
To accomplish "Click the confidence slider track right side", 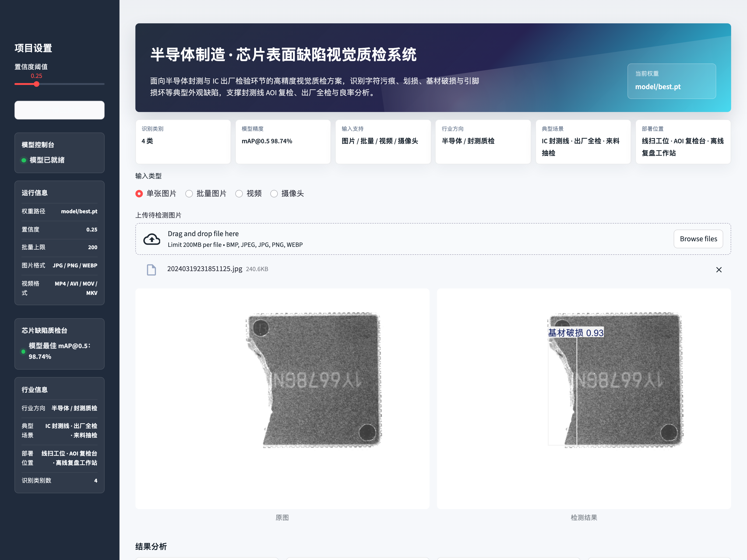I will [x=72, y=84].
